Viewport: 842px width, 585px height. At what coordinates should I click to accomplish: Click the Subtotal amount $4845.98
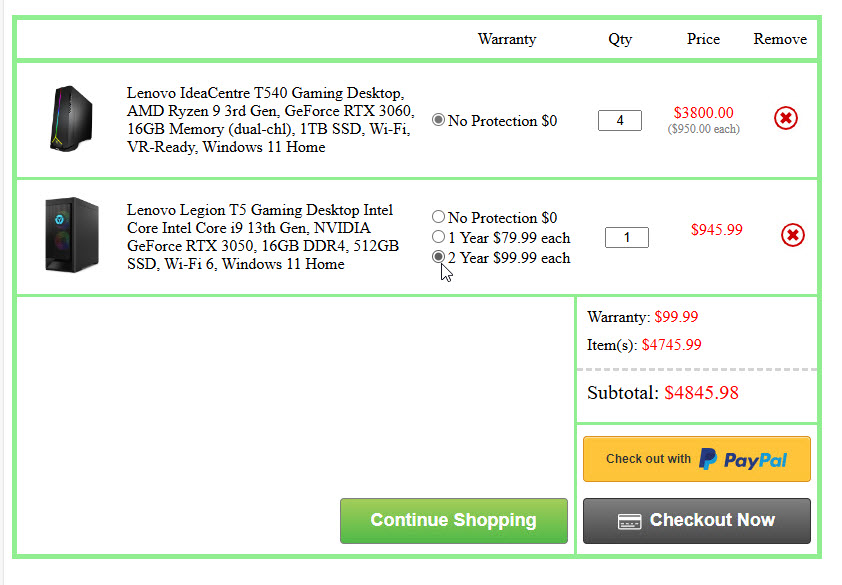[x=701, y=393]
